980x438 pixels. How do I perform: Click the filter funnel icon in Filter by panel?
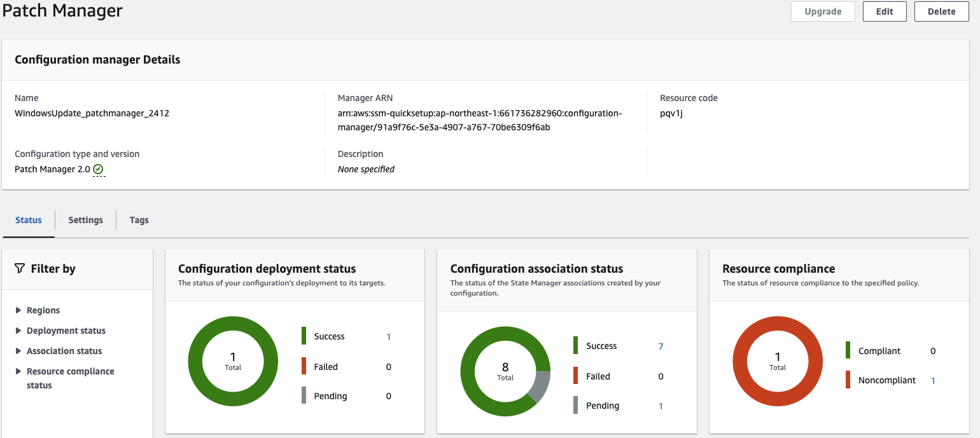[20, 268]
